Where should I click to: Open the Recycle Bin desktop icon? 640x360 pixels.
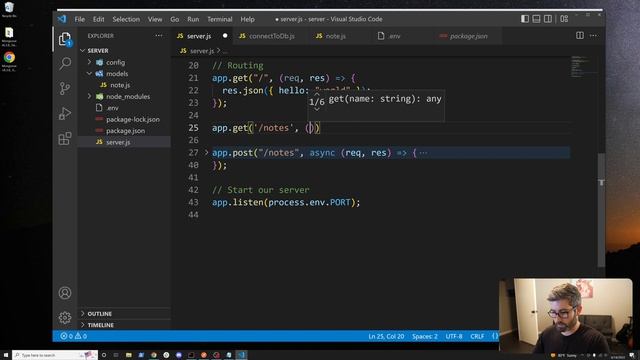(x=9, y=10)
